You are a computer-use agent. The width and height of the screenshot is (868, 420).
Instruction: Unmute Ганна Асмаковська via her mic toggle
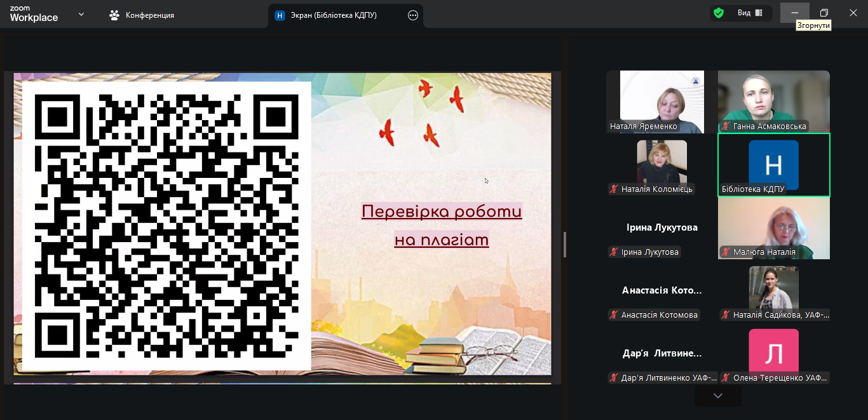[726, 126]
